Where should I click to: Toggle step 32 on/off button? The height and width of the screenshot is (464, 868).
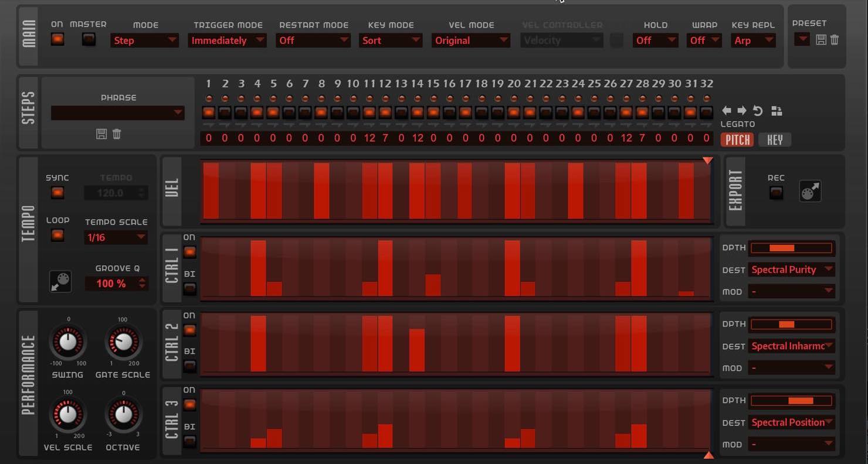click(706, 112)
